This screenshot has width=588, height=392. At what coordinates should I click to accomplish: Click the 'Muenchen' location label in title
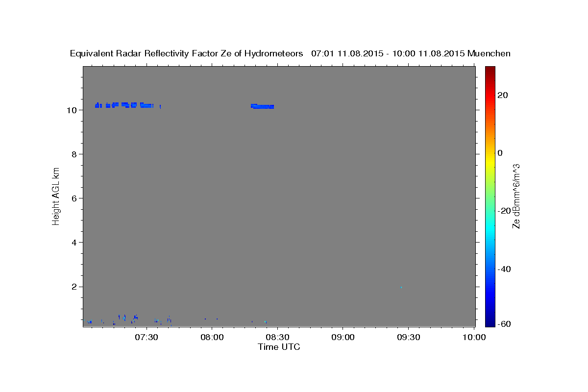pyautogui.click(x=489, y=54)
